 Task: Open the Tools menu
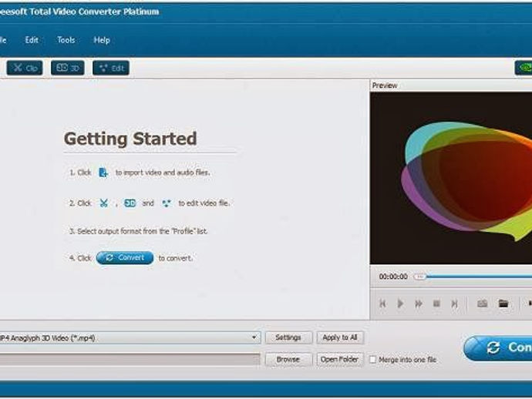(x=66, y=40)
